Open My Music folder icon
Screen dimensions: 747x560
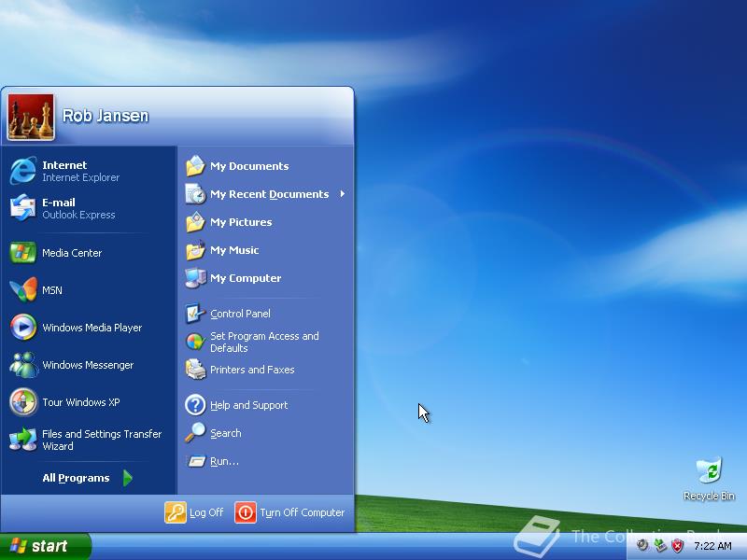click(x=195, y=250)
